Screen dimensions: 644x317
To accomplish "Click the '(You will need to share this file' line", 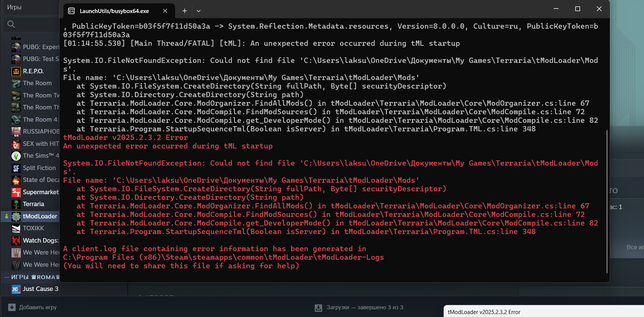I will pos(181,266).
